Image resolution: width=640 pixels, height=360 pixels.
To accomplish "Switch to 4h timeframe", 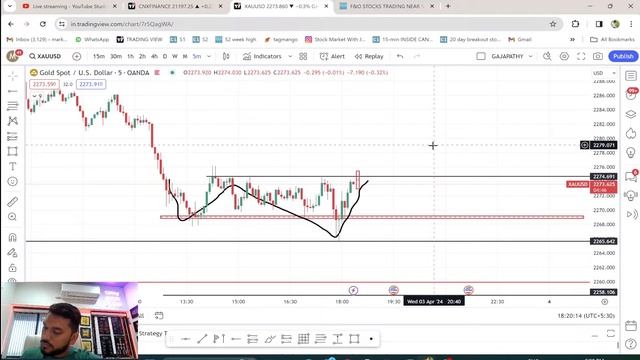I will coord(154,56).
